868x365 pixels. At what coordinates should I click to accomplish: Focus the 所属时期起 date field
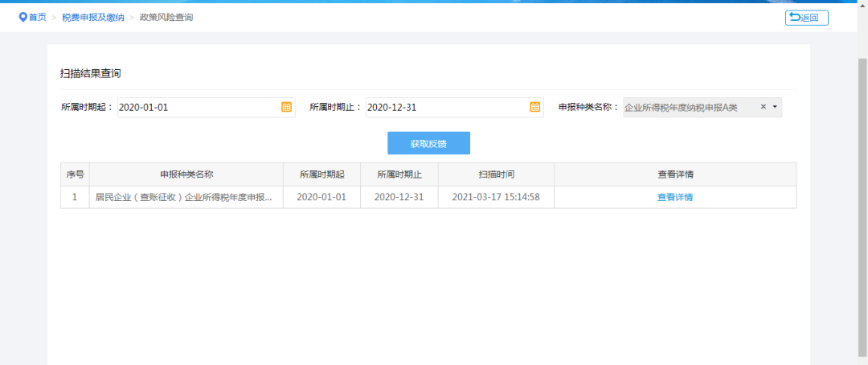click(206, 108)
